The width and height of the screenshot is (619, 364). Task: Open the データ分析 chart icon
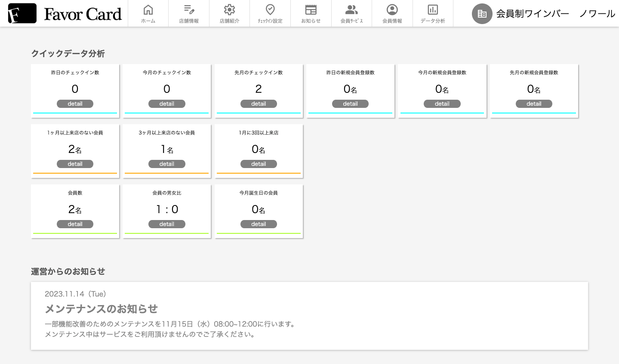point(432,9)
